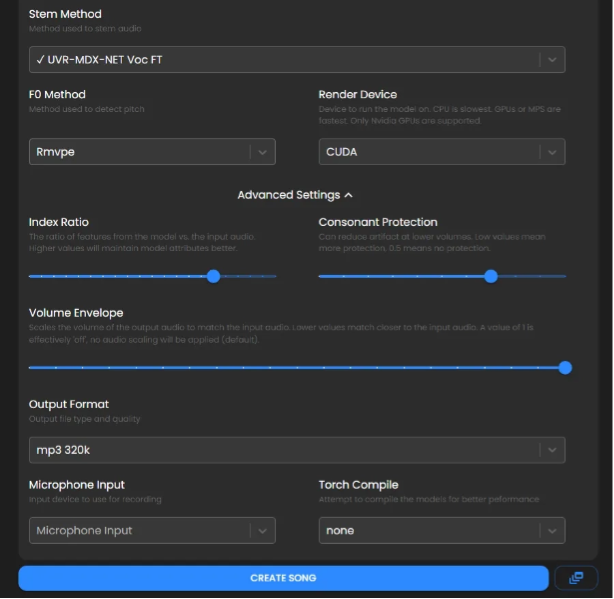Open the mp3 320k output format dropdown
Image resolution: width=614 pixels, height=599 pixels.
coord(280,450)
